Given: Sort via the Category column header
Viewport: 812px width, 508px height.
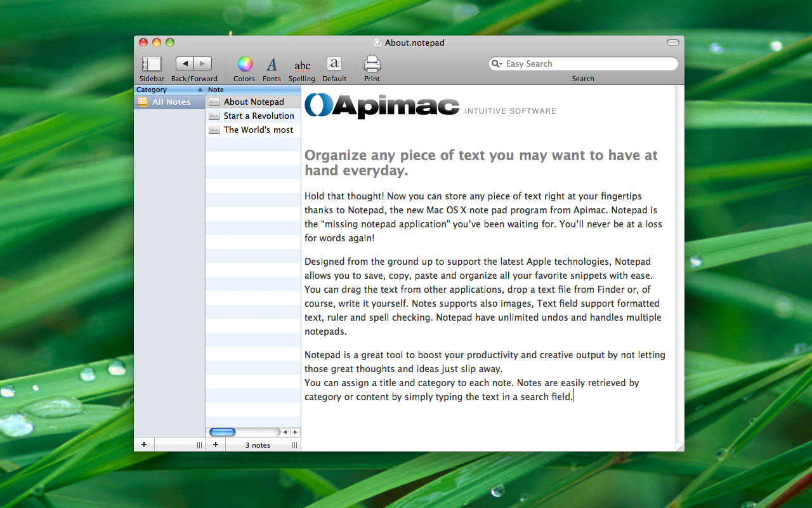Looking at the screenshot, I should click(167, 90).
